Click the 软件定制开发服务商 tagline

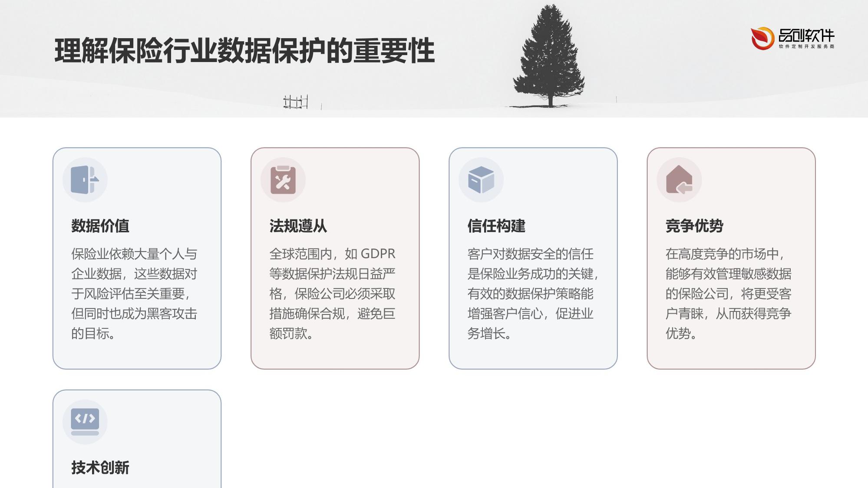[x=806, y=46]
